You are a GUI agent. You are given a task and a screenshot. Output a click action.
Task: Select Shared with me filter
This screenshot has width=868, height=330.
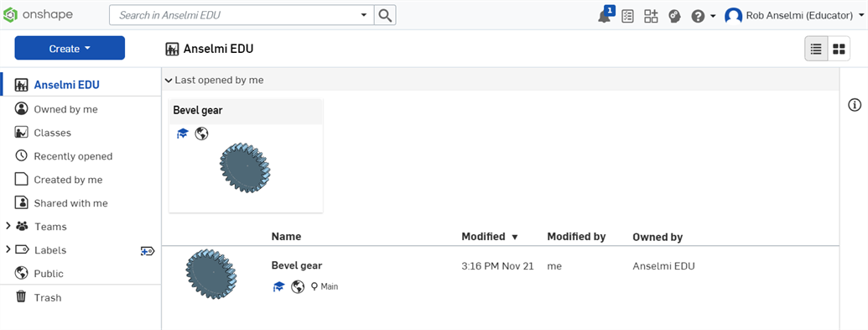[x=81, y=203]
